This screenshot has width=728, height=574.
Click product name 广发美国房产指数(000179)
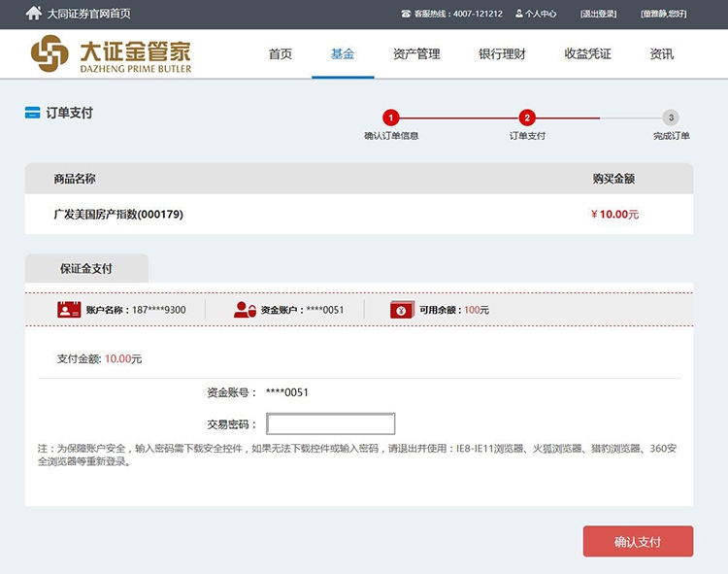118,214
